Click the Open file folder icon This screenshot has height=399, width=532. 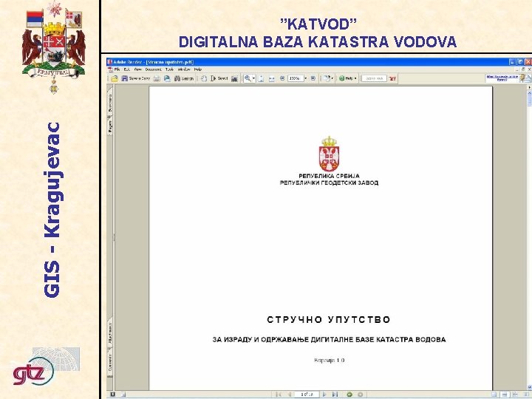[115, 78]
